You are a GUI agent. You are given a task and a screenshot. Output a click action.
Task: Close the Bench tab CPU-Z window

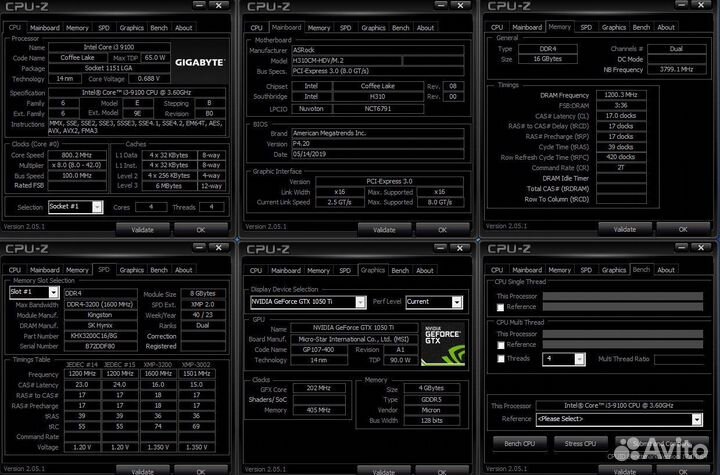point(701,248)
